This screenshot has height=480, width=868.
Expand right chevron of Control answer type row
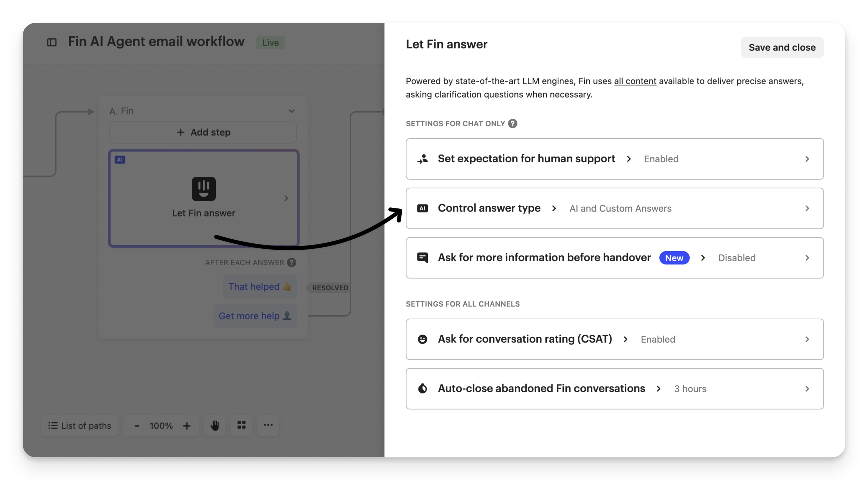click(x=807, y=208)
